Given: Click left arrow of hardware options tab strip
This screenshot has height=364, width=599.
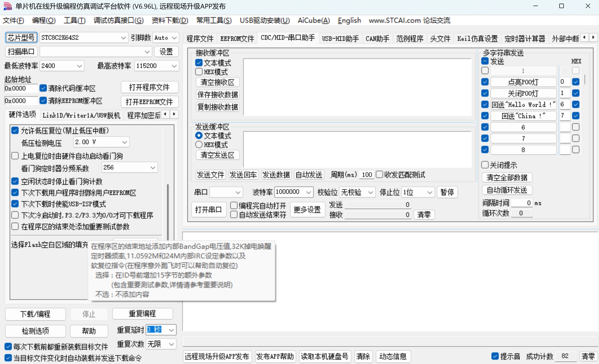Looking at the screenshot, I should [165, 114].
